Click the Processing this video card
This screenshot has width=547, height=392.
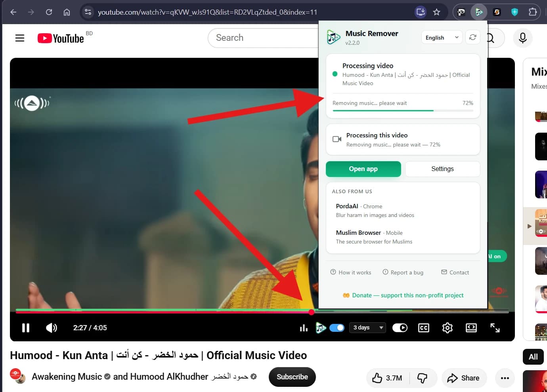pyautogui.click(x=403, y=139)
